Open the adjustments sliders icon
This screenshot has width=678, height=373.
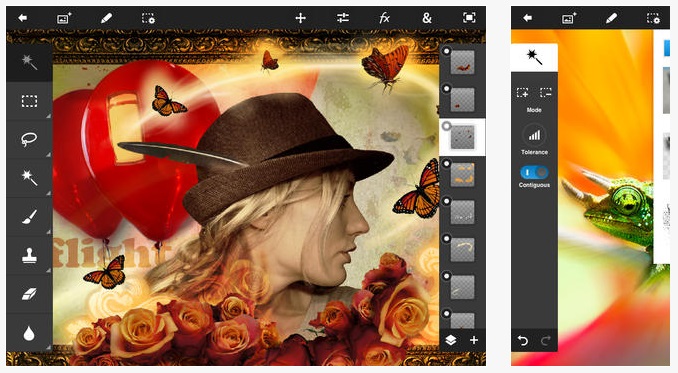tap(342, 18)
